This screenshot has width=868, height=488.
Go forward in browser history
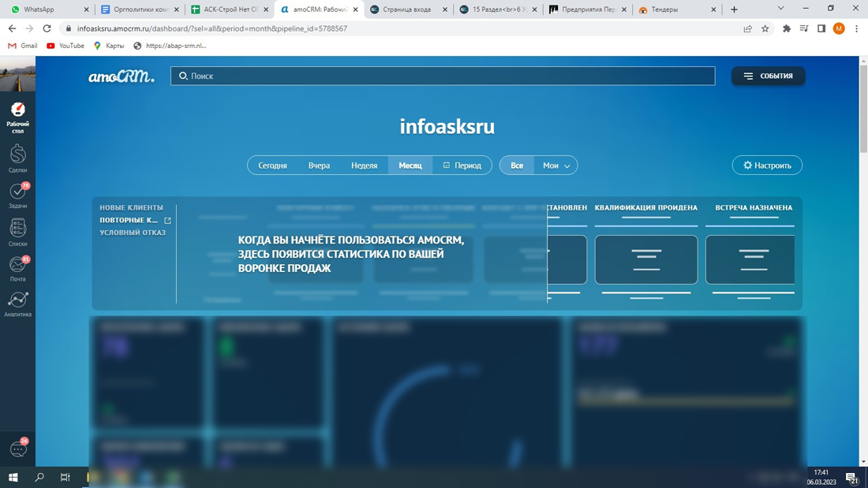point(29,28)
